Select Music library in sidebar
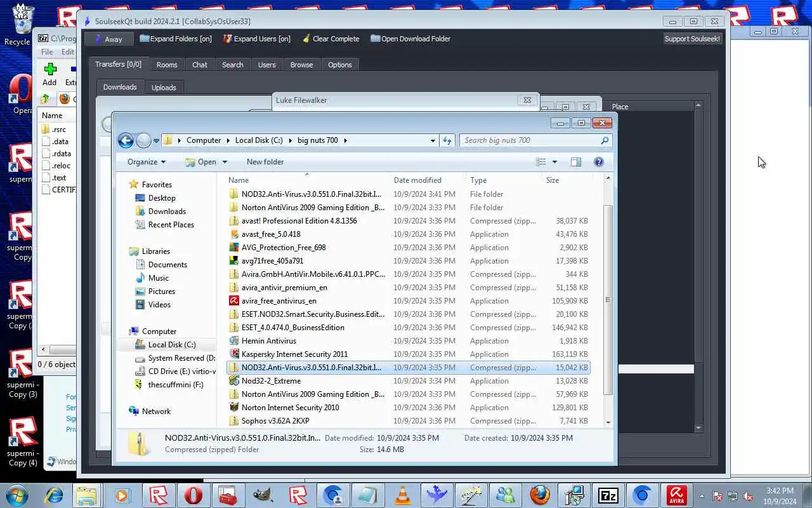Screen dimensions: 812x508 [x=159, y=278]
